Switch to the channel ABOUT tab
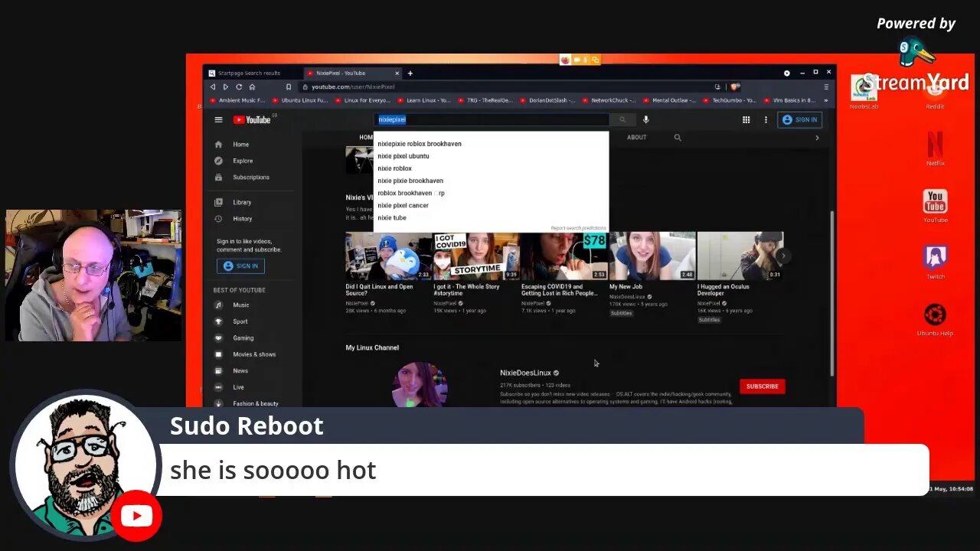Image resolution: width=980 pixels, height=551 pixels. click(636, 138)
